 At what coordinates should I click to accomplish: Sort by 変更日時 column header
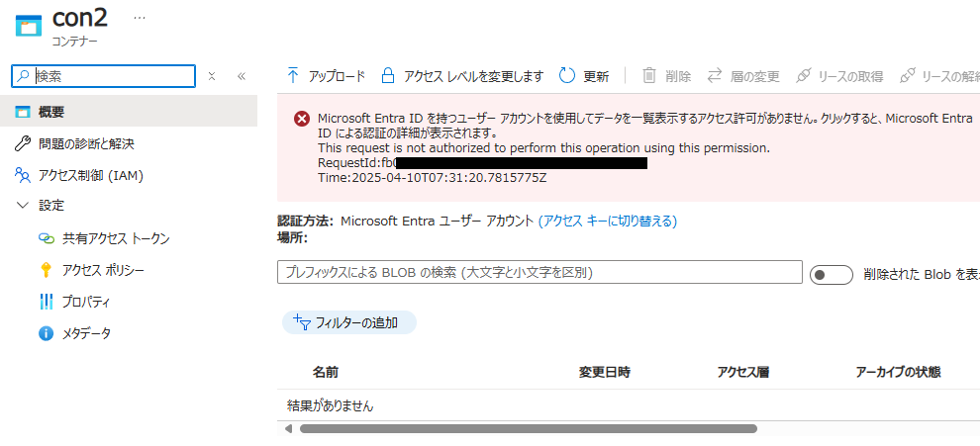605,372
